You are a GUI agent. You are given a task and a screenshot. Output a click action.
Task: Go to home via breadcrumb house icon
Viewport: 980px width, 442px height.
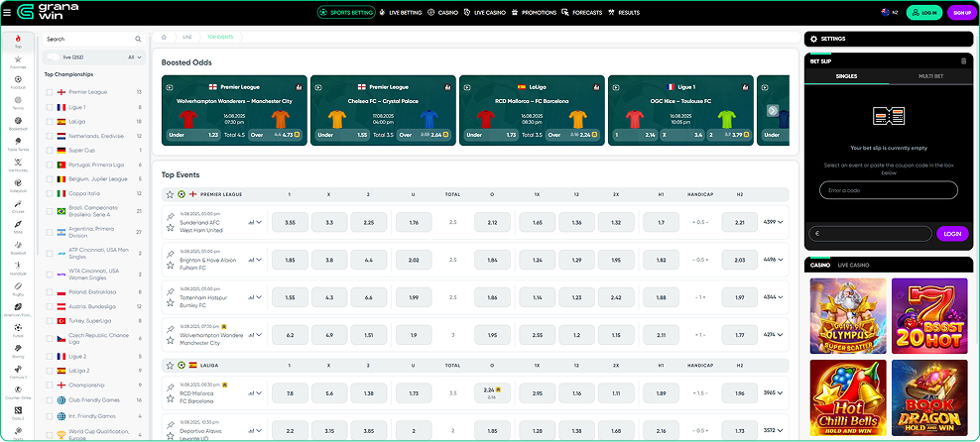pyautogui.click(x=163, y=37)
